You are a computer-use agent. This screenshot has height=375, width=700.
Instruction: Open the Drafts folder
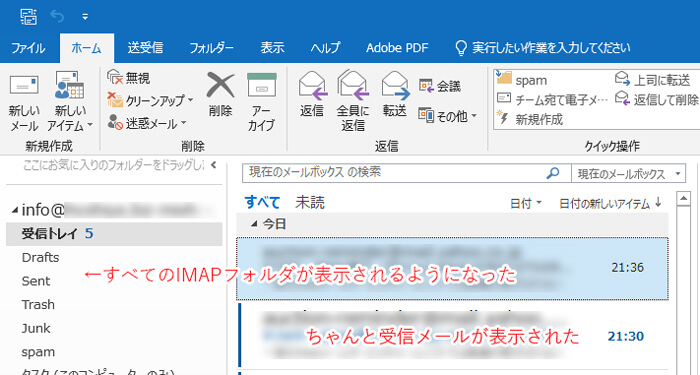coord(41,258)
